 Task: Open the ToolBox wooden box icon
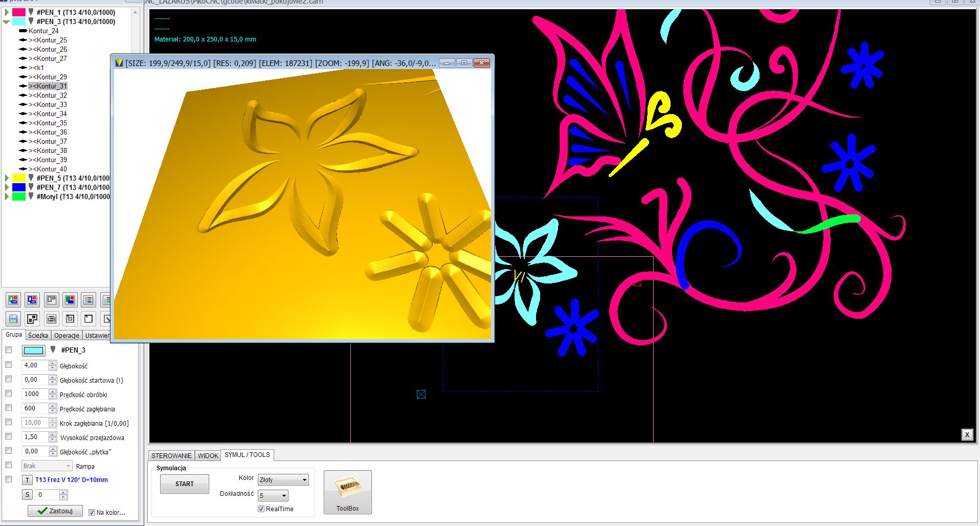(348, 492)
